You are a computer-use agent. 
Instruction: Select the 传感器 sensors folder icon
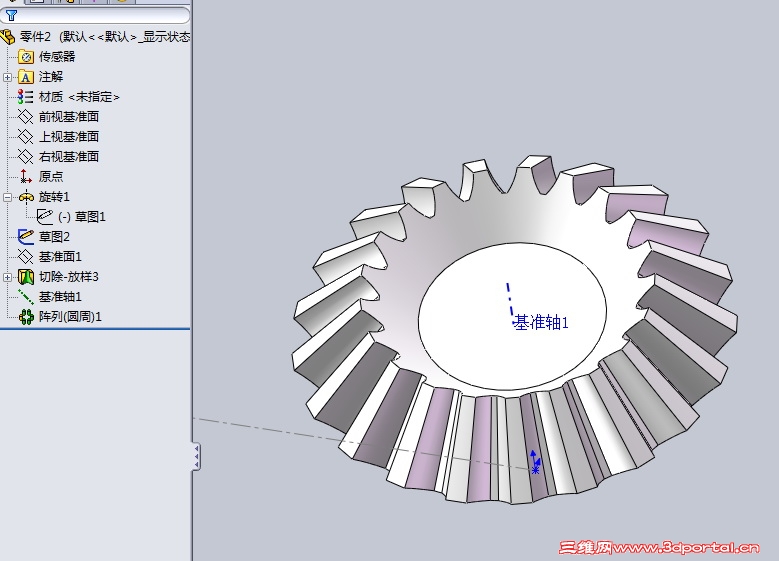[26, 57]
